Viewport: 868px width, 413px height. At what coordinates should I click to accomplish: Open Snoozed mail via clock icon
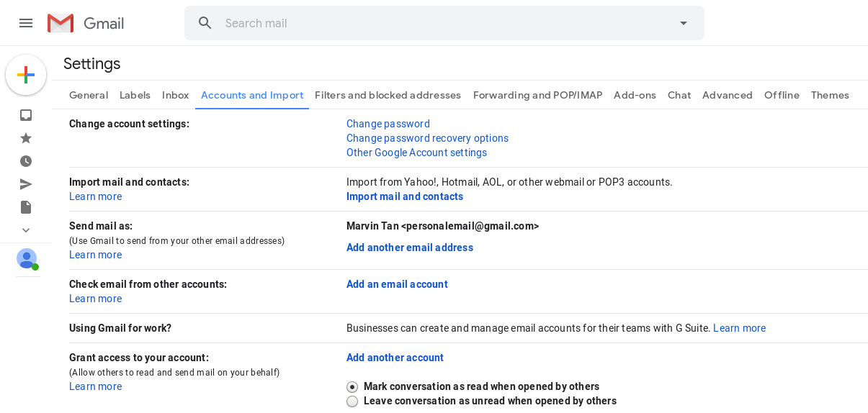point(26,161)
